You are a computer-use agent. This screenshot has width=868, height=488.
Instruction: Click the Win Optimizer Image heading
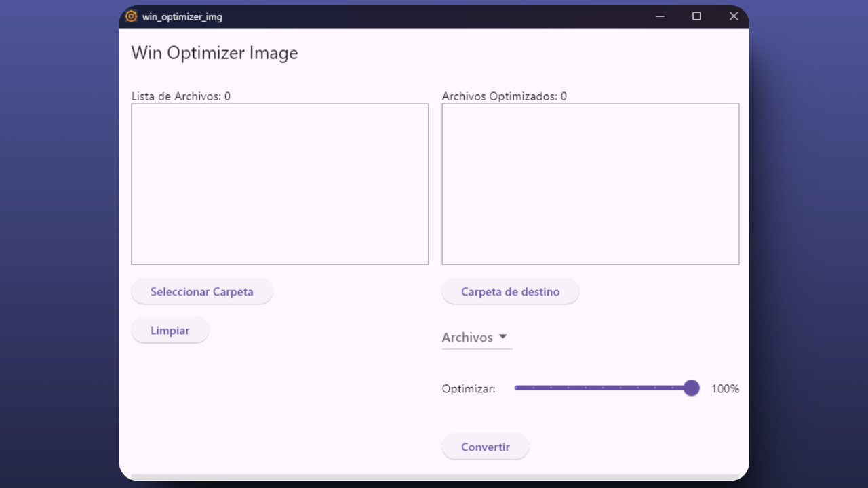214,53
